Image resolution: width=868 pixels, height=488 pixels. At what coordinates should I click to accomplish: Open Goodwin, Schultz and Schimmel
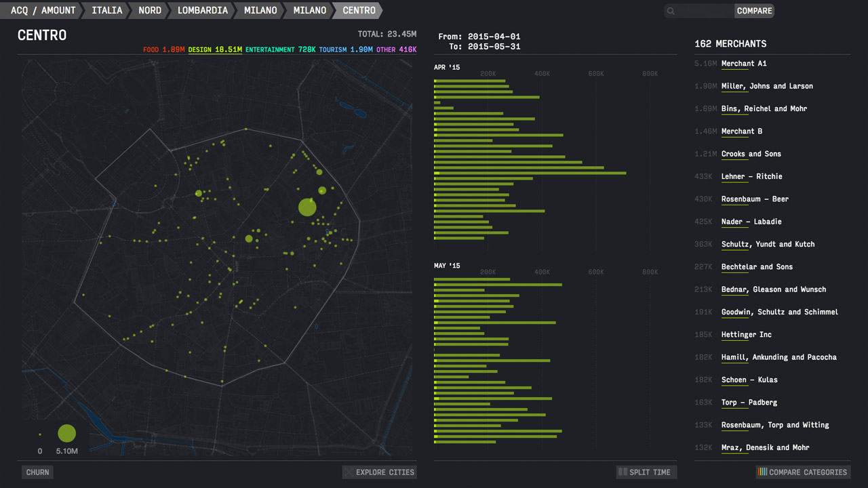tap(780, 312)
